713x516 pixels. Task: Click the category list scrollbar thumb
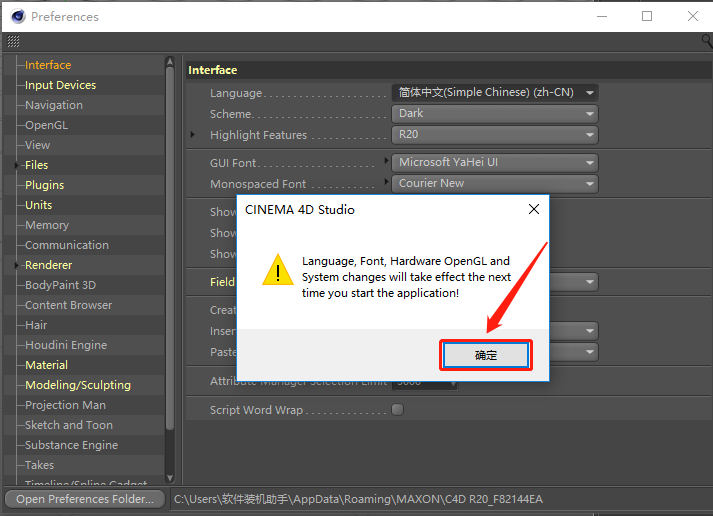pos(170,248)
